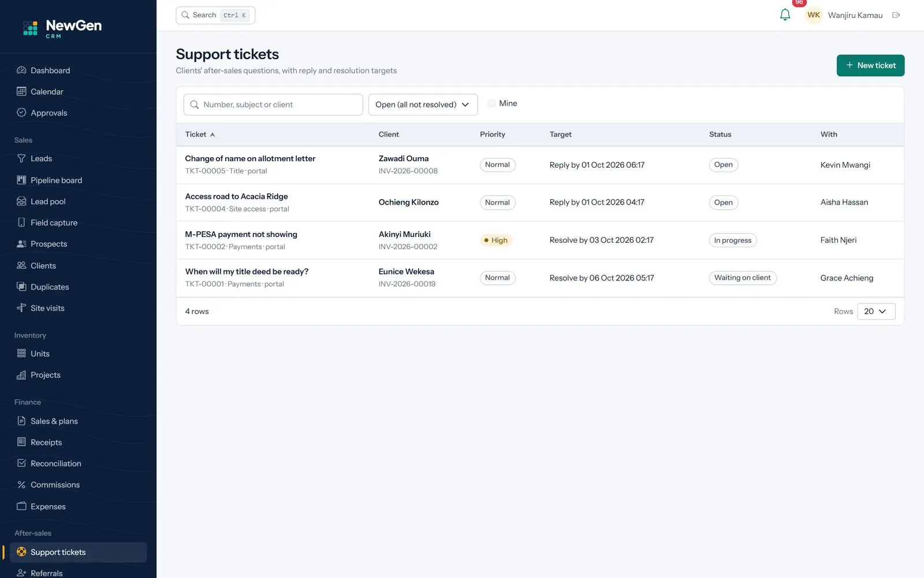The width and height of the screenshot is (924, 578).
Task: Click the High priority badge
Action: point(496,240)
